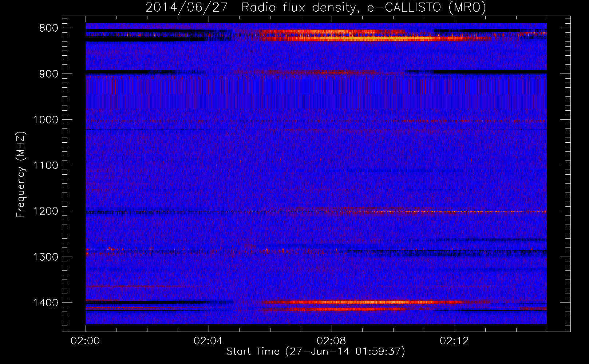Screen dimensions: 589x364
Task: Click the 'Frequency (MHZ)' y-axis label
Action: [x=21, y=175]
